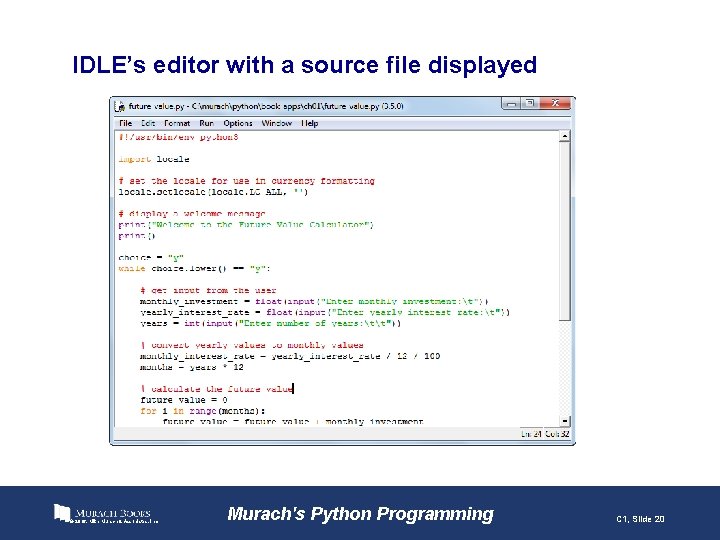Open the Window menu

click(x=276, y=123)
